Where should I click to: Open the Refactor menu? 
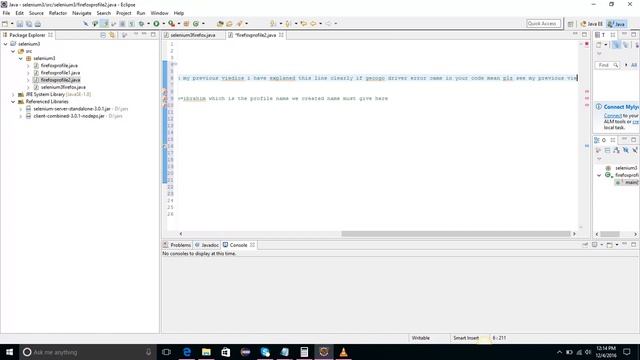click(x=58, y=13)
